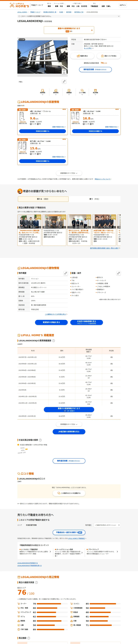Check vacancy for the 15.6万円 room

point(43,161)
